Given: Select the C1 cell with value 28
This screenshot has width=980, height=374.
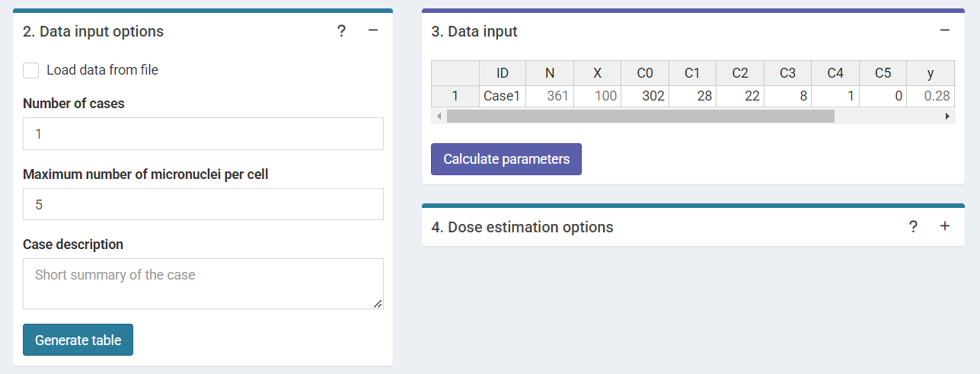Looking at the screenshot, I should (x=692, y=96).
